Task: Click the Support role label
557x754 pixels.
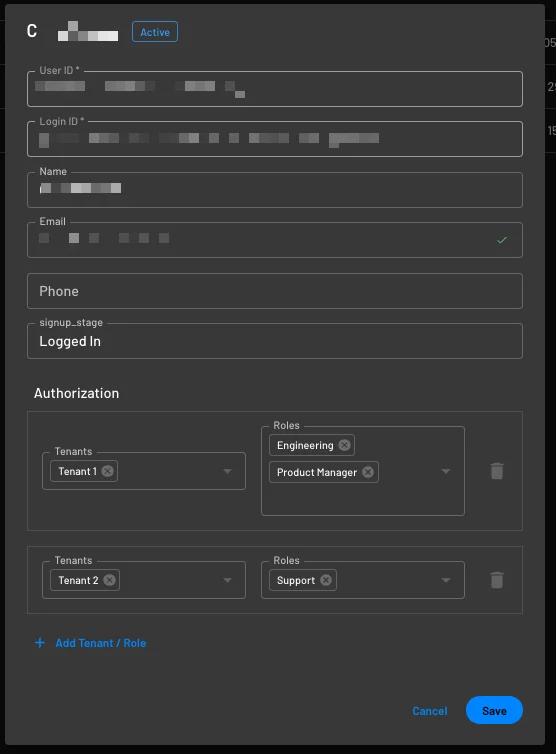Action: pyautogui.click(x=296, y=580)
